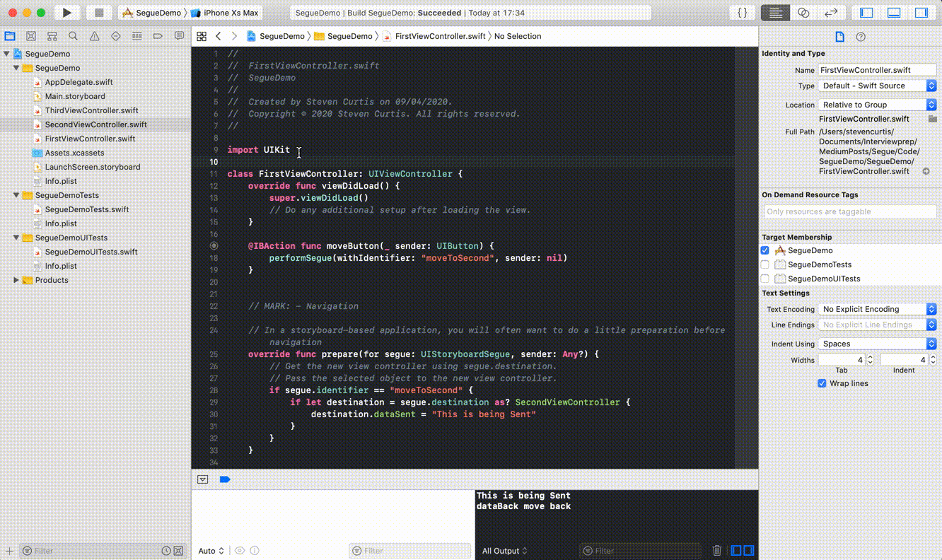Switch to the Assistant editor

pos(803,13)
